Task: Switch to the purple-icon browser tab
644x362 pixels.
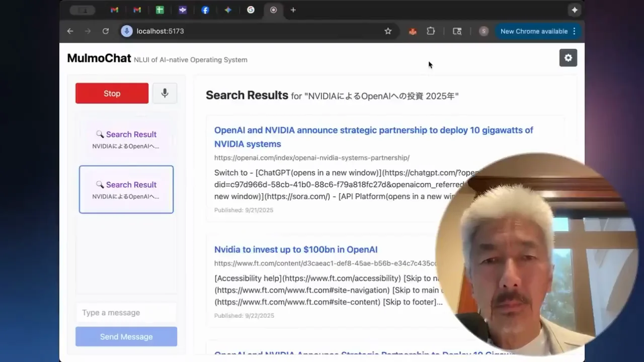Action: click(x=183, y=10)
